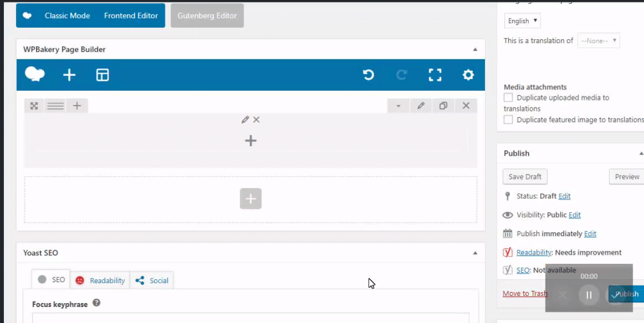This screenshot has width=644, height=323.
Task: Click the Yoast readability score icon
Action: click(x=507, y=252)
